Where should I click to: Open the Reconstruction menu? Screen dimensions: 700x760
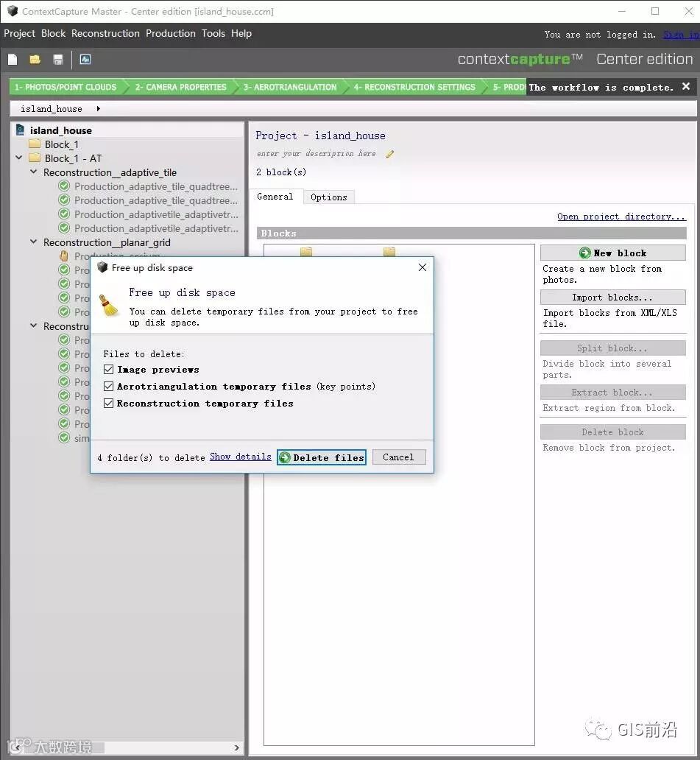tap(105, 33)
